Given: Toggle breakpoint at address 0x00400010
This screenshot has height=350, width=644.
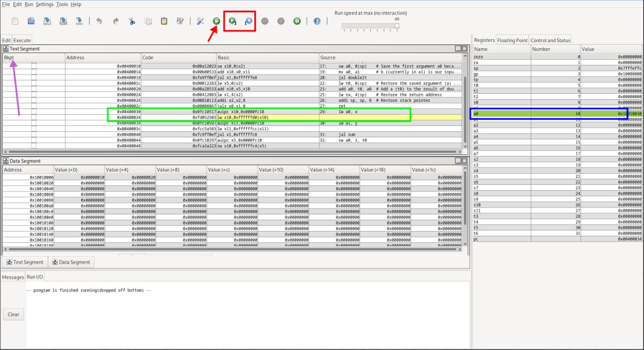Looking at the screenshot, I should click(x=34, y=66).
